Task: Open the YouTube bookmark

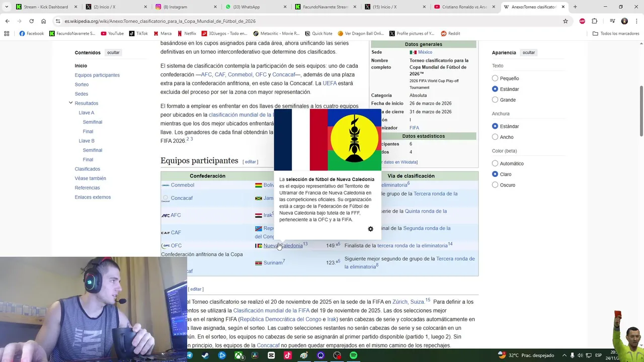Action: click(x=112, y=34)
